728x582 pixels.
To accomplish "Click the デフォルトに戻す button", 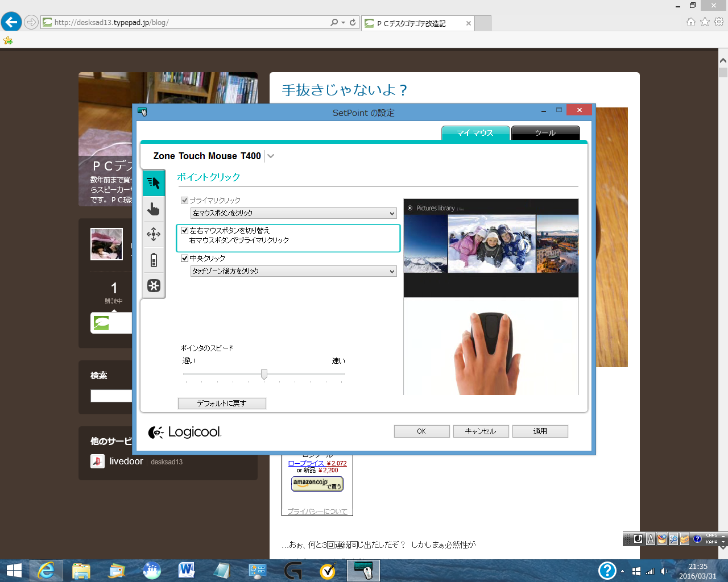I will pos(222,404).
